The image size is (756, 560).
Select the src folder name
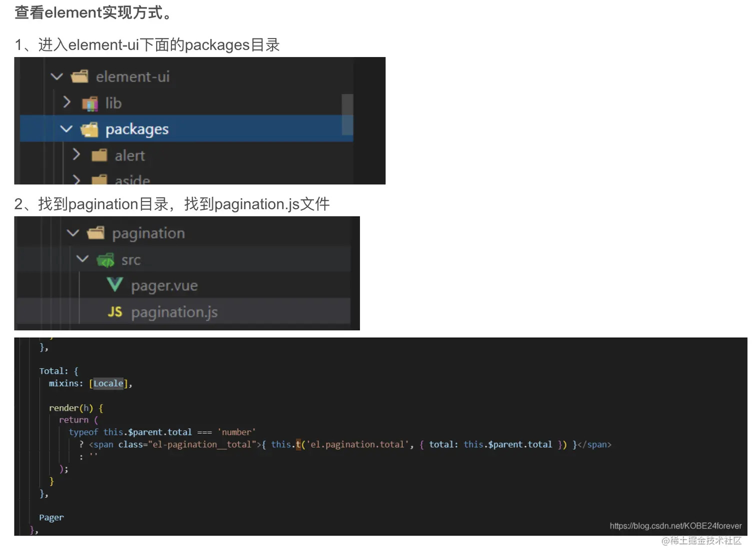point(131,260)
